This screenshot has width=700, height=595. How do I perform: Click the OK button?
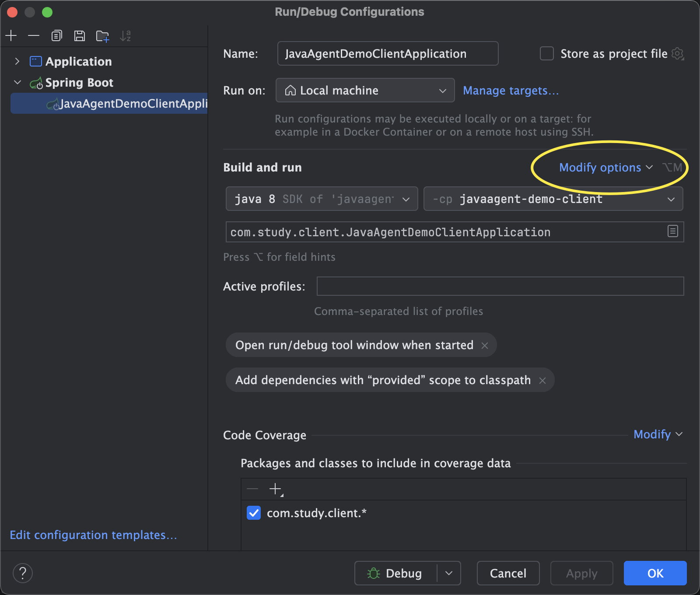pyautogui.click(x=655, y=573)
